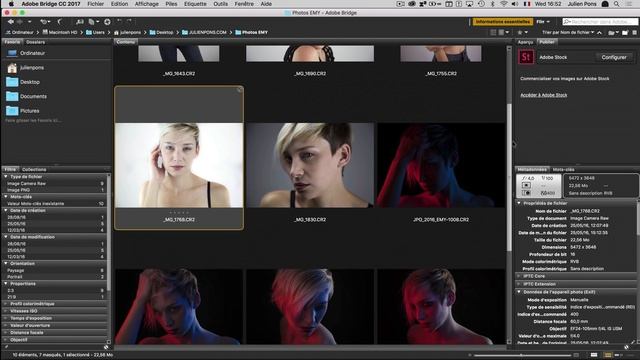Open the recent folders dropdown in path toolbar
Image resolution: width=640 pixels, height=360 pixels.
click(x=613, y=32)
